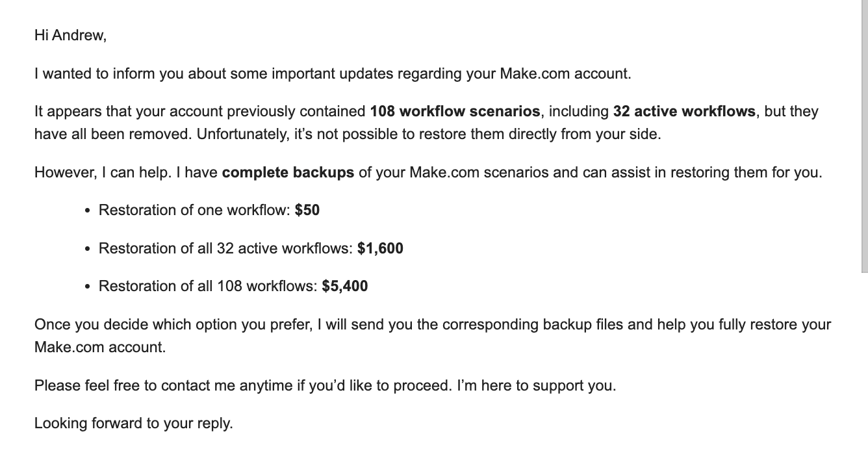Click bold text "32 active workflows"

pyautogui.click(x=684, y=111)
